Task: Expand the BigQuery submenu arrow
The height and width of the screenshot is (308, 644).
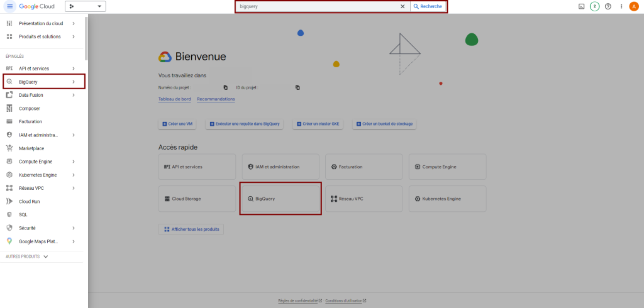Action: coord(74,82)
